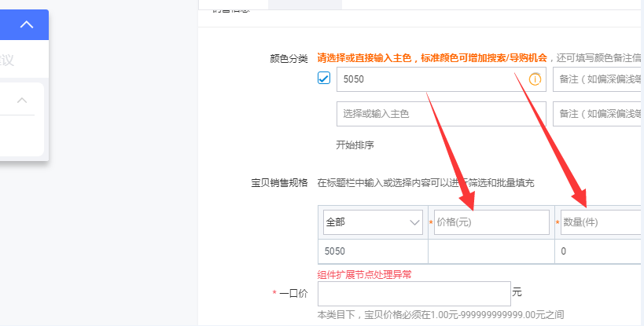Open the 全部 filter dropdown
644x326 pixels.
point(373,222)
